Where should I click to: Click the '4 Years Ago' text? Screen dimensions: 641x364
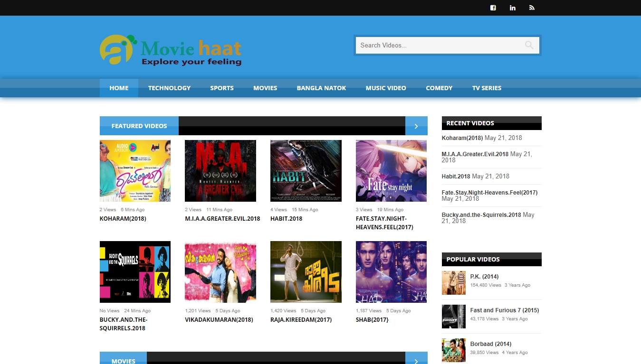click(x=516, y=353)
